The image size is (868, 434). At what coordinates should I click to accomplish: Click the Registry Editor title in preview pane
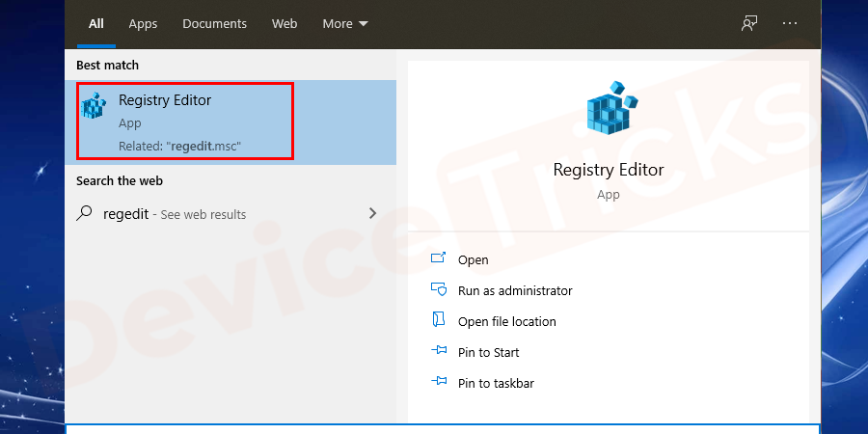click(x=609, y=170)
